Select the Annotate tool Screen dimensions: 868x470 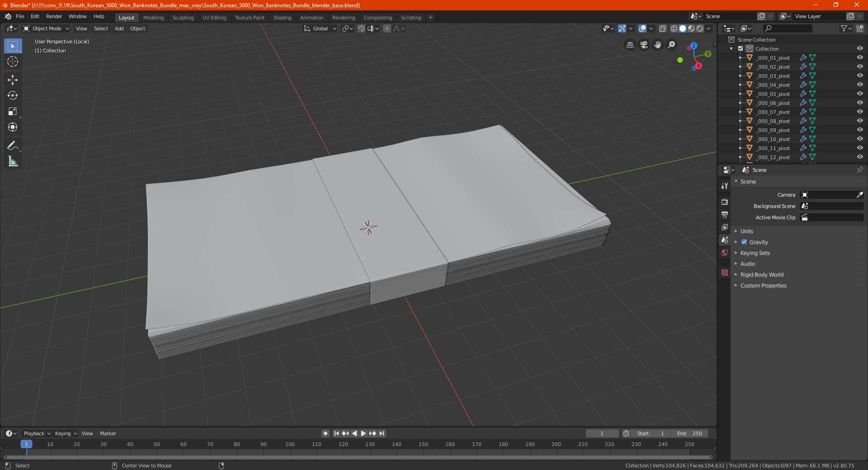click(13, 146)
